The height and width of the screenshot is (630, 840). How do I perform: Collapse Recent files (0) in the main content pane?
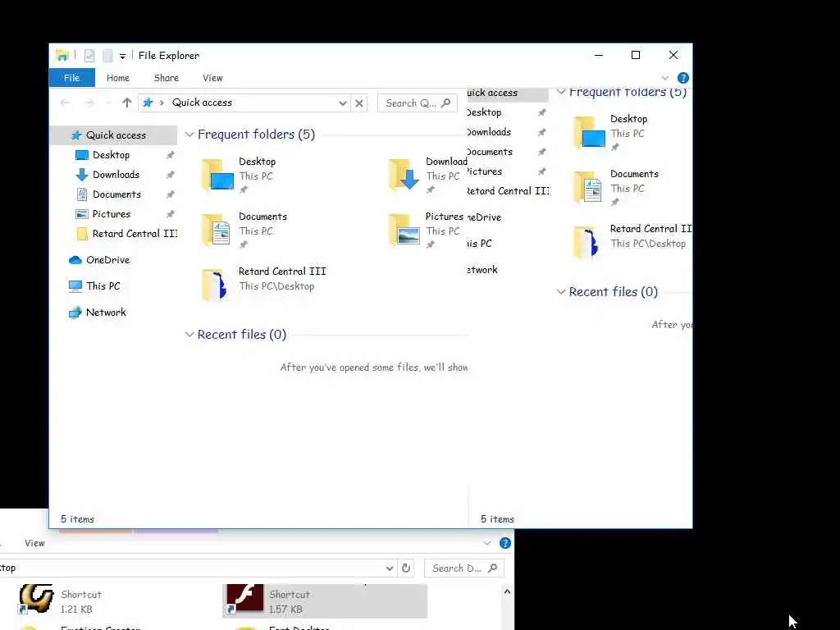[189, 335]
